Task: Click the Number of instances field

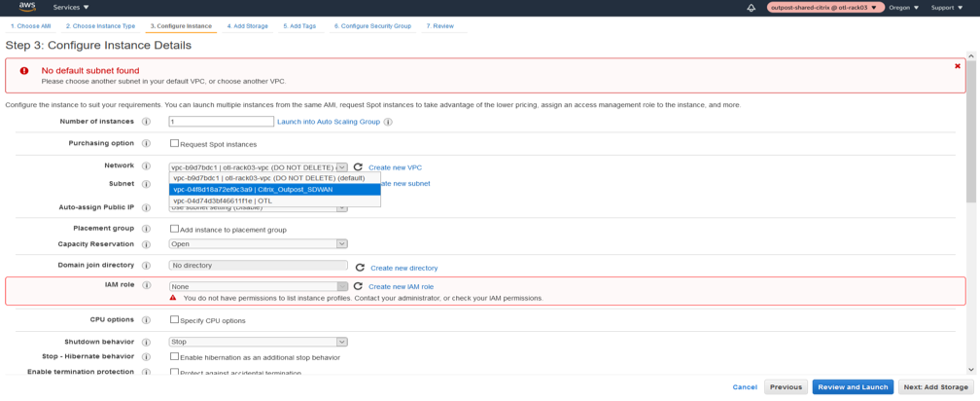Action: pos(222,122)
